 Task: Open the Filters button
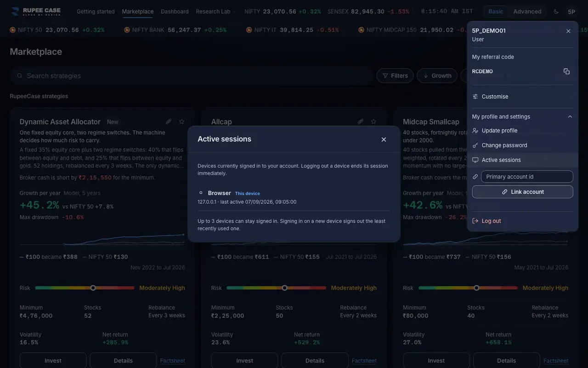(x=395, y=76)
